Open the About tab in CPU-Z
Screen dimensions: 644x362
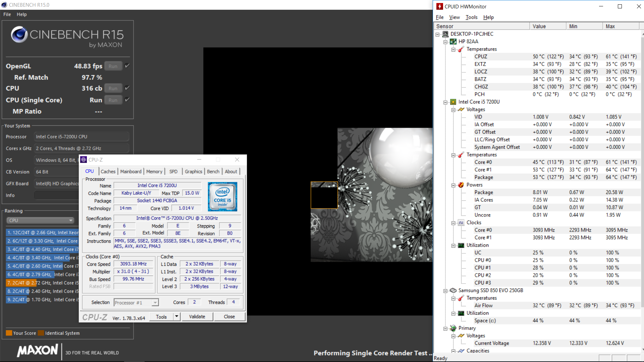click(x=231, y=171)
